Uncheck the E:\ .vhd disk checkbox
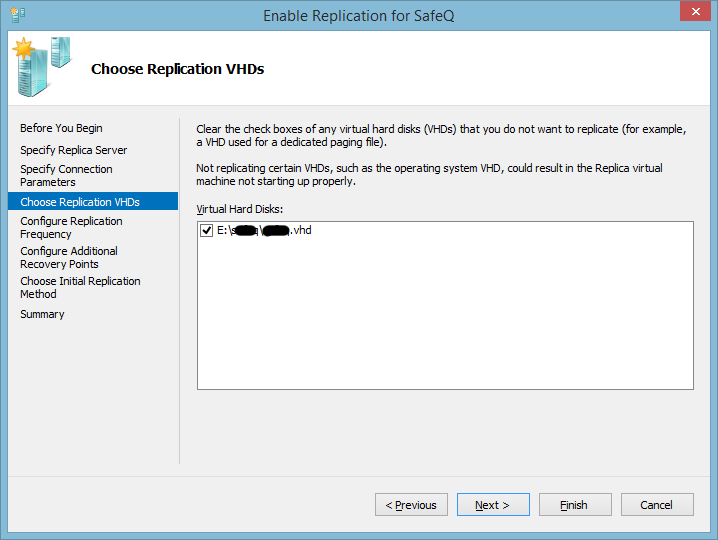 207,231
